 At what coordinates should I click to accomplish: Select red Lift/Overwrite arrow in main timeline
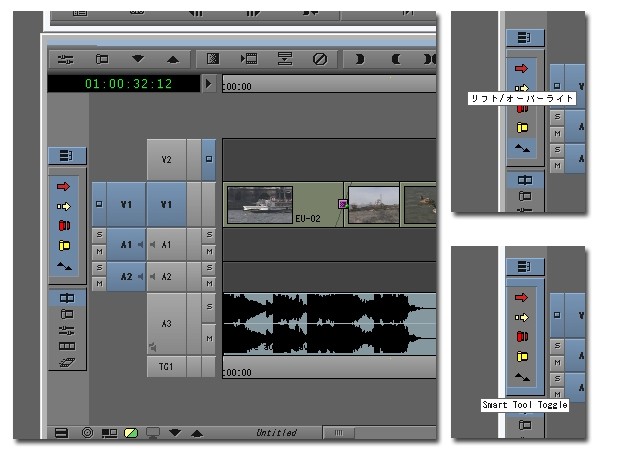[x=63, y=186]
